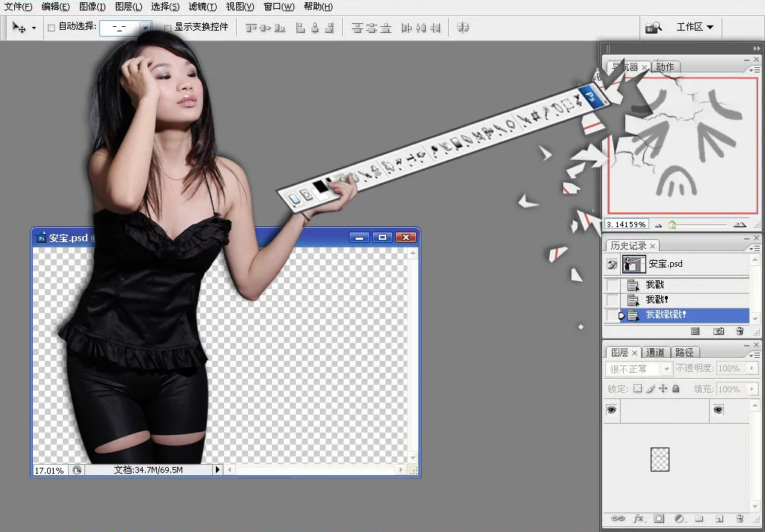Click the new adjustment layer icon
765x532 pixels.
click(679, 519)
